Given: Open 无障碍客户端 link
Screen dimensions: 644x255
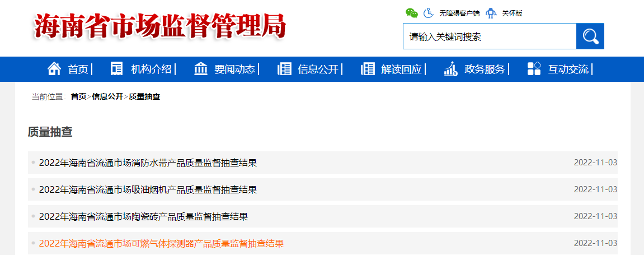Looking at the screenshot, I should coord(459,13).
